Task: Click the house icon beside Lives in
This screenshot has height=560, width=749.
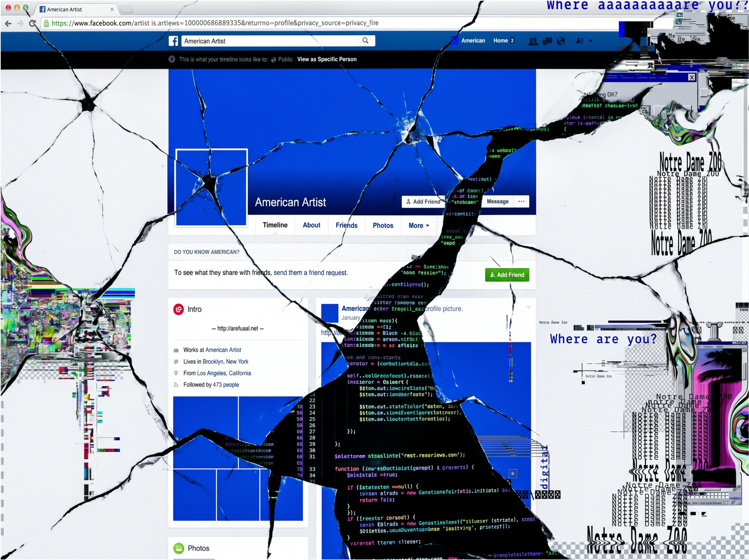Action: pos(176,361)
